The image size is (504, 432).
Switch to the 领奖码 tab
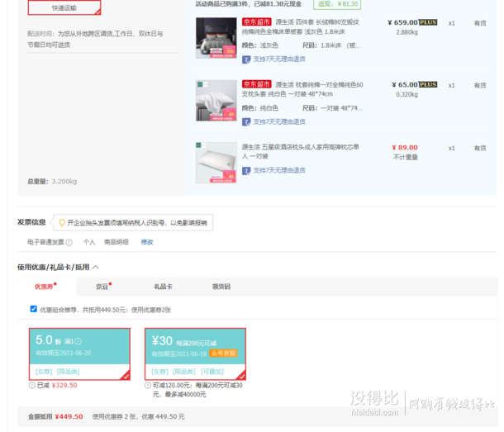(x=221, y=287)
